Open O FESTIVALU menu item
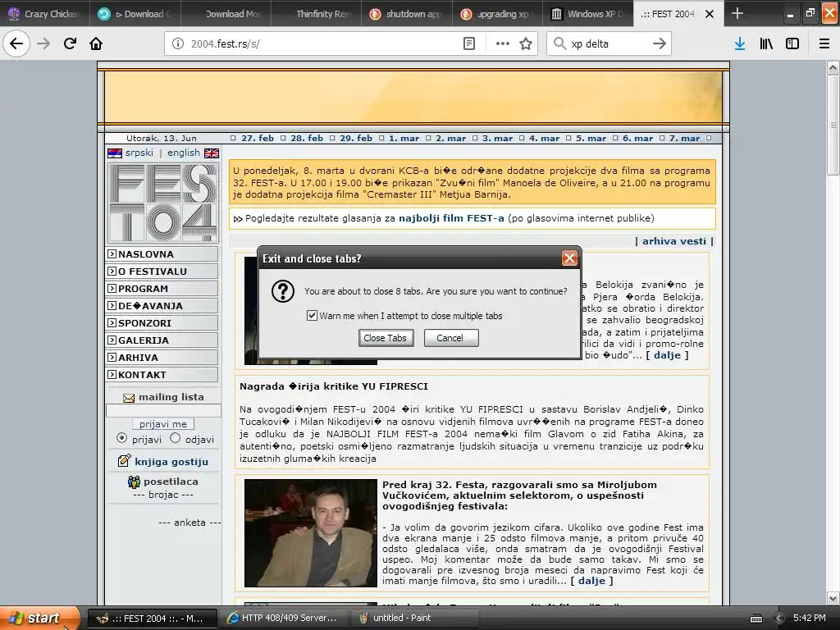This screenshot has height=630, width=840. (x=162, y=271)
